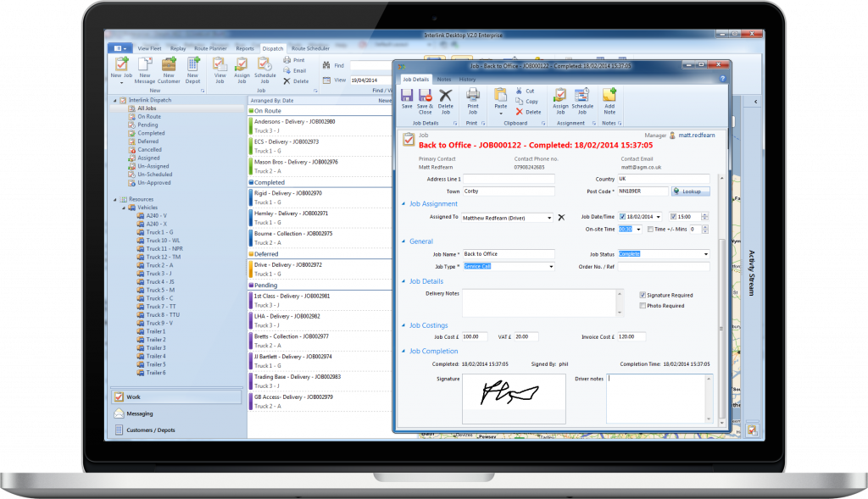The image size is (868, 499).
Task: Click the New Depot icon
Action: (x=192, y=66)
